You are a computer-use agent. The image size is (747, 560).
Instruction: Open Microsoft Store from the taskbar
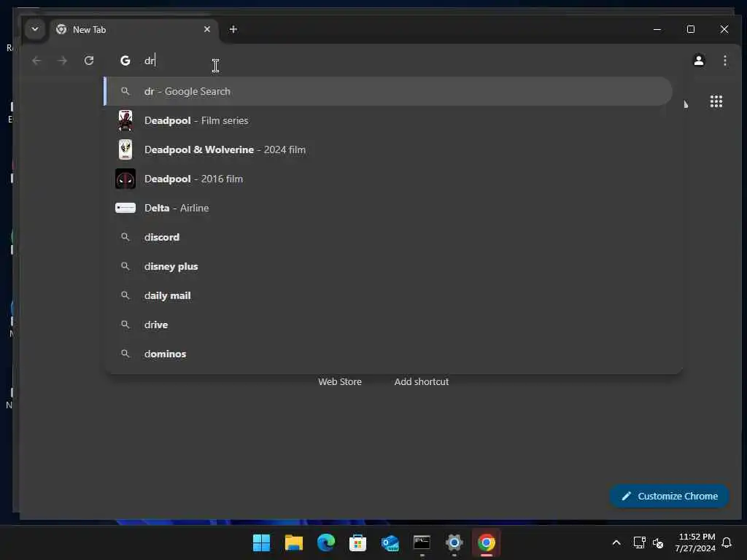click(357, 542)
